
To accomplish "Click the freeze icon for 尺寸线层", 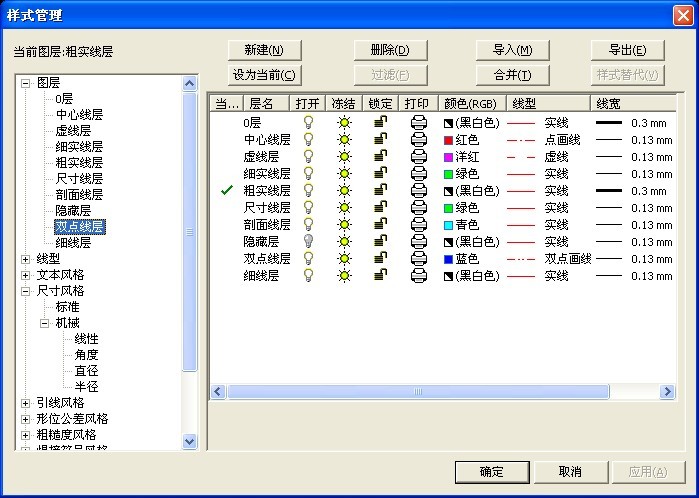I will [x=344, y=208].
